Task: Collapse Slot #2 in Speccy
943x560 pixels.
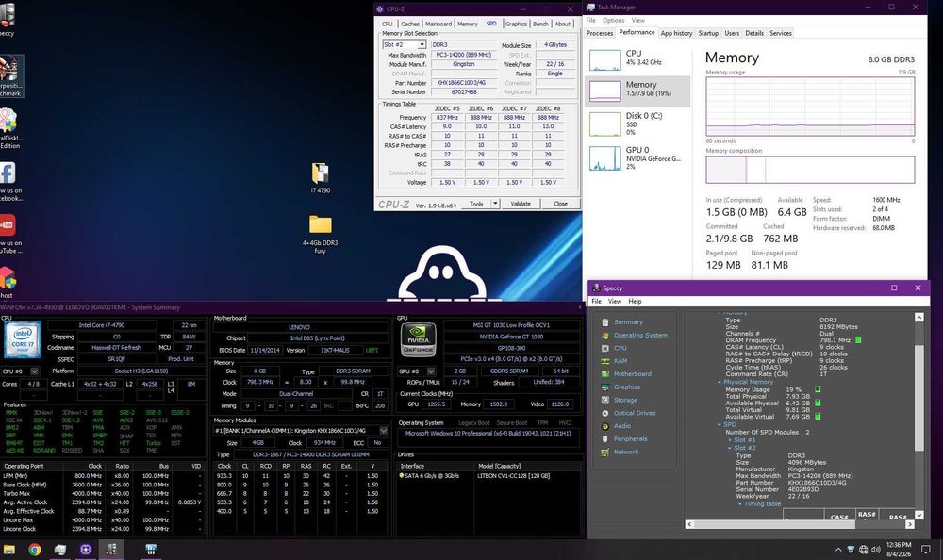Action: click(x=730, y=448)
